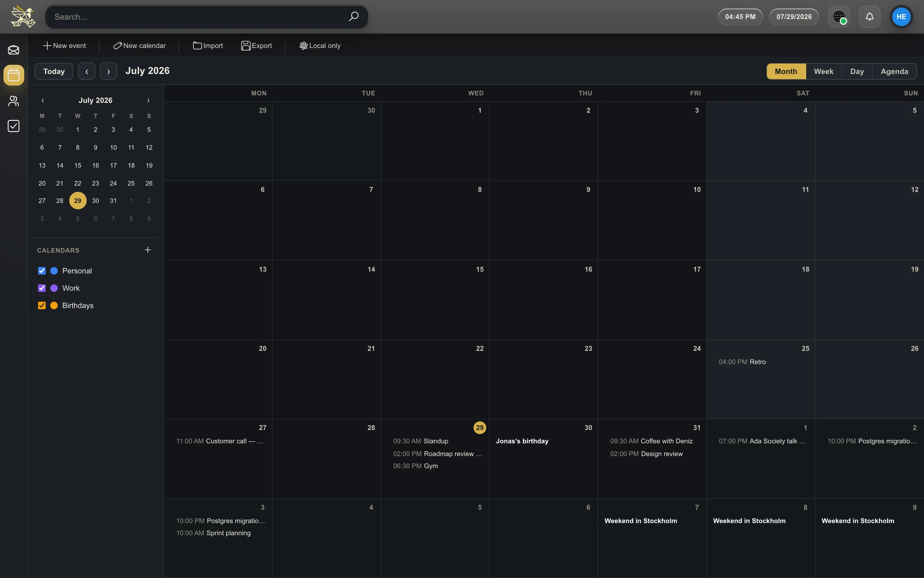Toggle the Work calendar checkbox
The height and width of the screenshot is (578, 924).
(42, 288)
